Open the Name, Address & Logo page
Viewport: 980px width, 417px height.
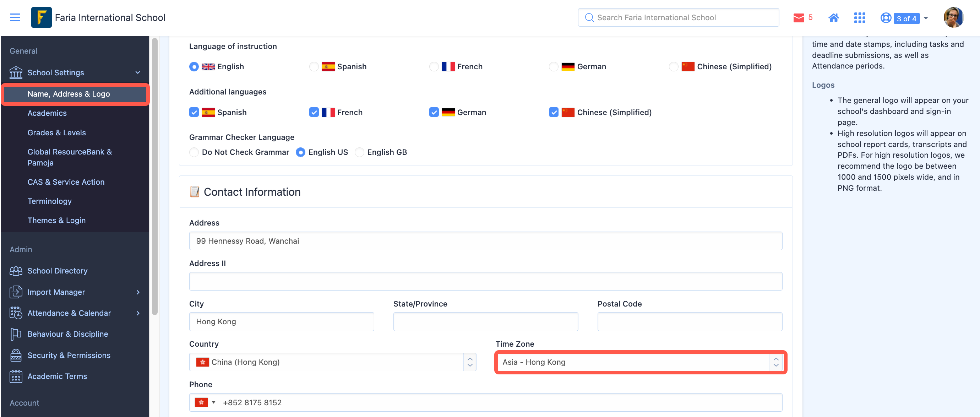[69, 94]
